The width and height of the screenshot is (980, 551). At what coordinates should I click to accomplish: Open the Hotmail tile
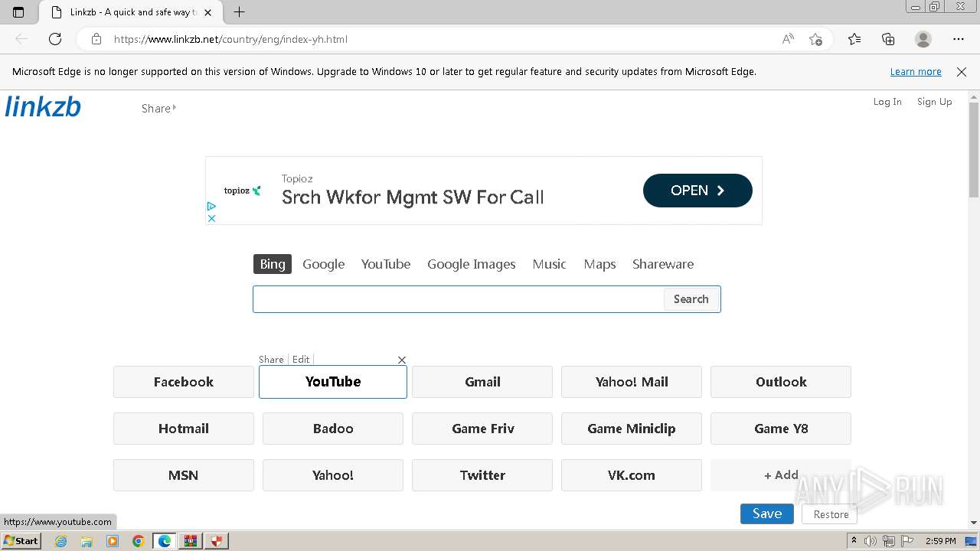click(184, 429)
